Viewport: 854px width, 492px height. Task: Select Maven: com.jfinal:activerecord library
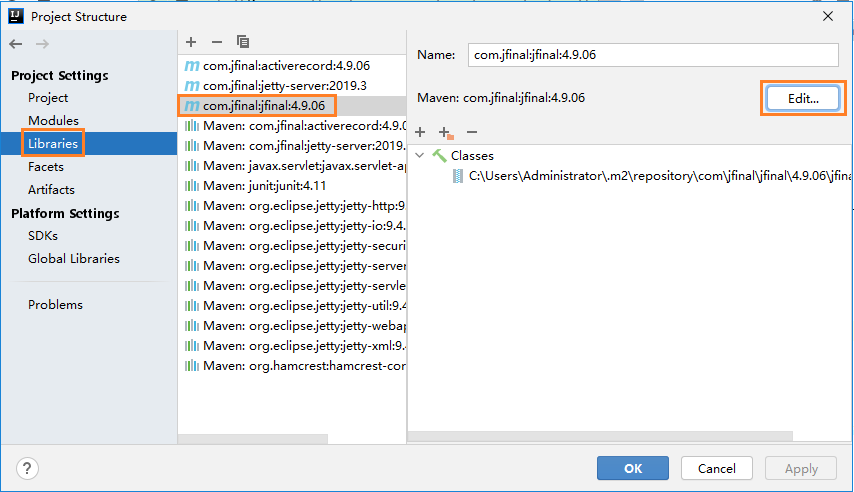point(292,126)
